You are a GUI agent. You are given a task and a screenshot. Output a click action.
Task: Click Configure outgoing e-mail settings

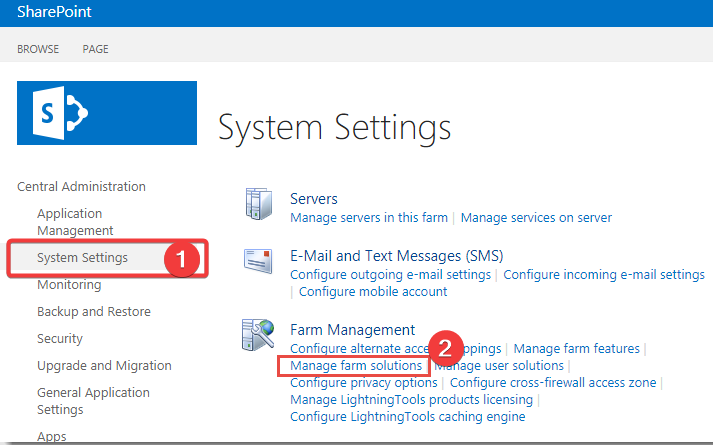click(390, 275)
